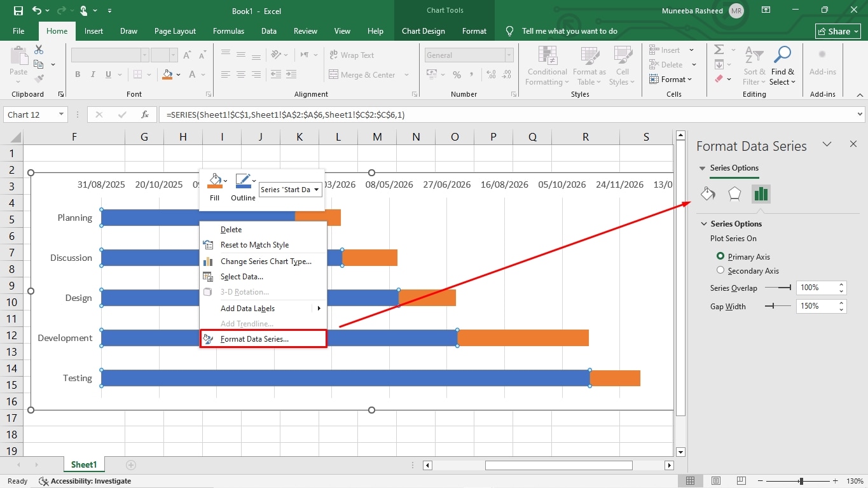The height and width of the screenshot is (488, 868).
Task: Select Secondary Axis radio option
Action: [x=720, y=270]
